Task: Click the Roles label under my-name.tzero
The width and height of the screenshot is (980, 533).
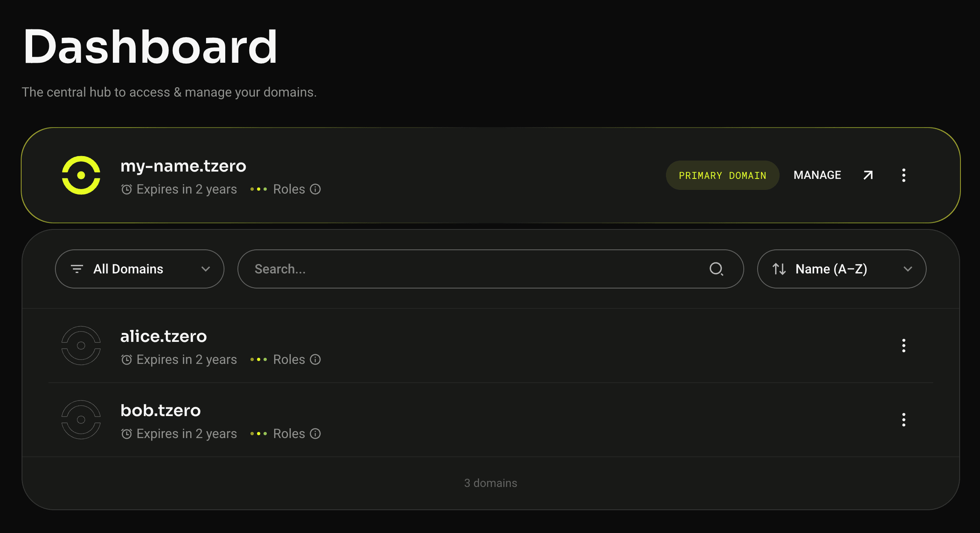Action: tap(289, 189)
